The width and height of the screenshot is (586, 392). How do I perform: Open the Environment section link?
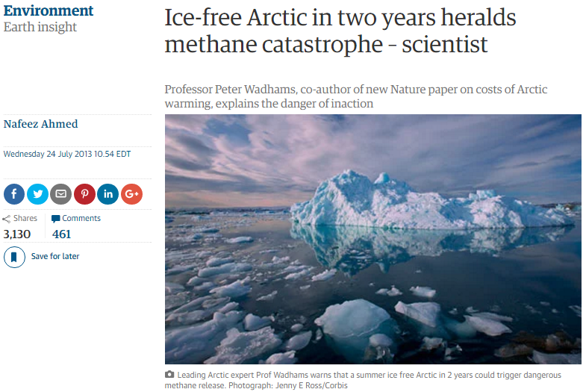click(x=49, y=10)
